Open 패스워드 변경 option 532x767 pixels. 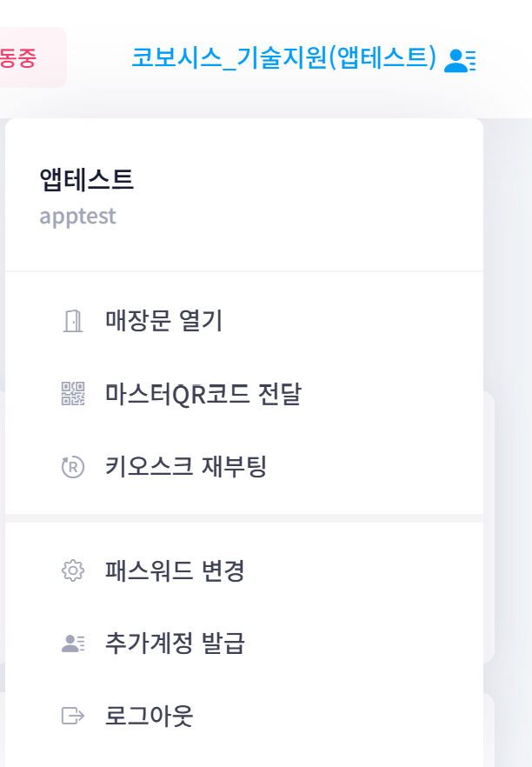pyautogui.click(x=175, y=570)
